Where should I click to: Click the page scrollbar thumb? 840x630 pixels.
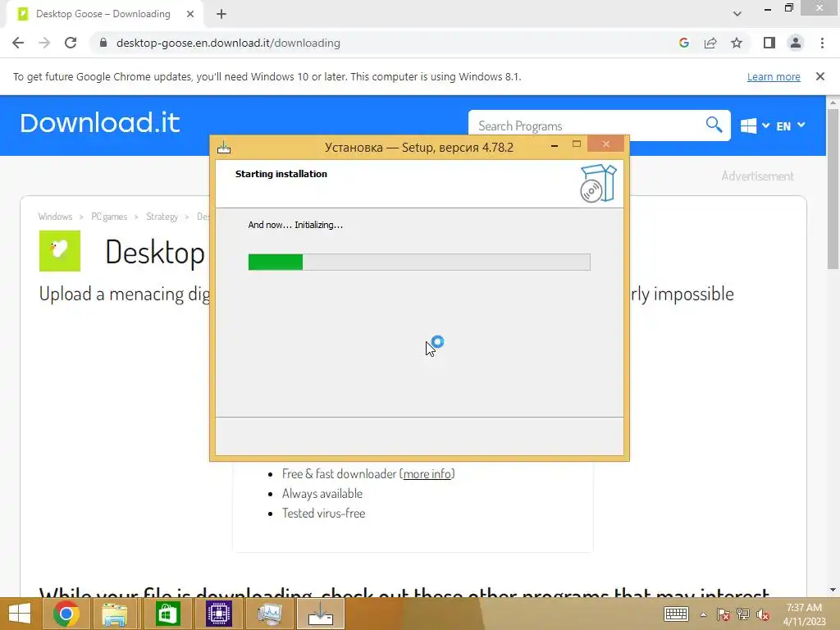[833, 189]
